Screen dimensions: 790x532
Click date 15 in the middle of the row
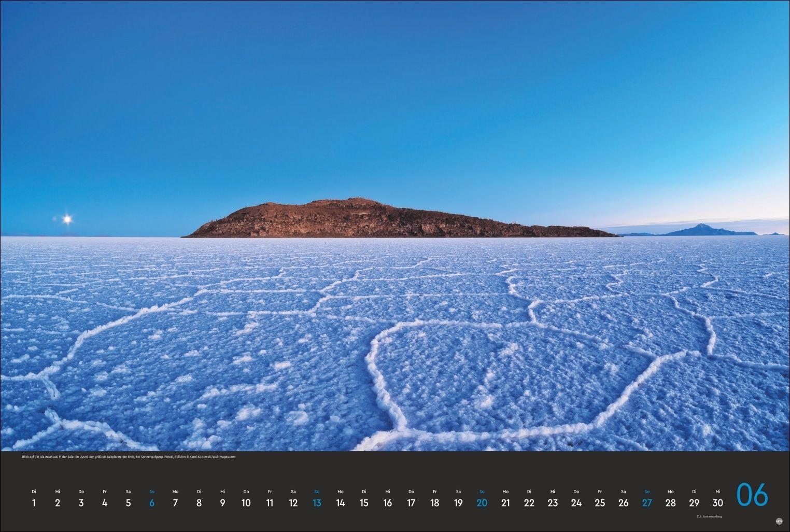[x=364, y=503]
